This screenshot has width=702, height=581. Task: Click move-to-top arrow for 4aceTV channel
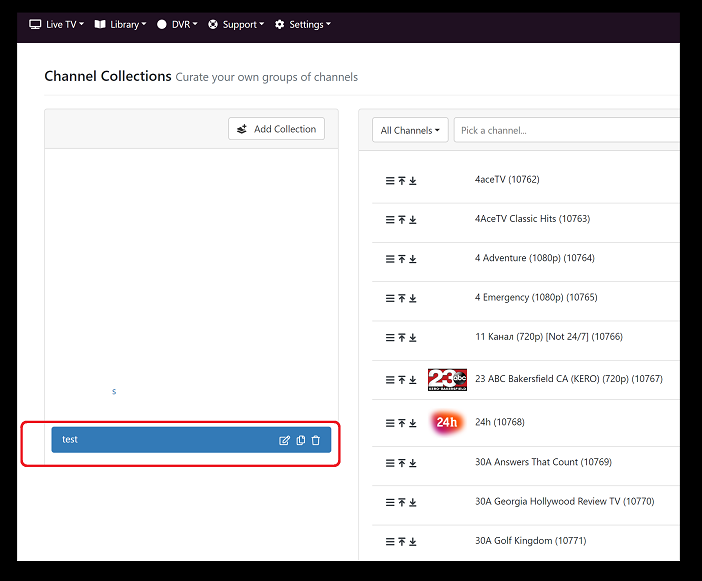pyautogui.click(x=402, y=181)
